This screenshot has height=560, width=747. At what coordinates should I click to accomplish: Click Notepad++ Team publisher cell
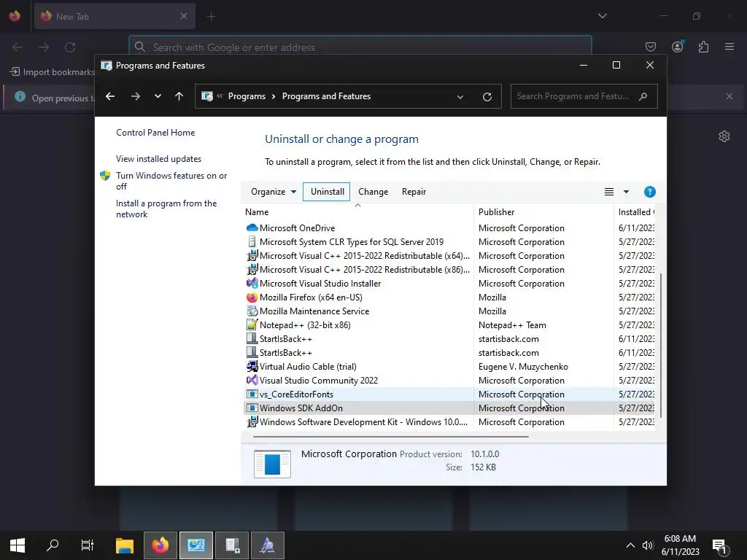(512, 324)
